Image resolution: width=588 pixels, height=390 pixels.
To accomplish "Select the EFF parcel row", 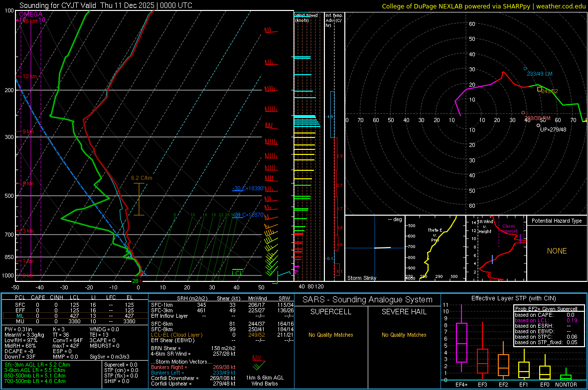I will tap(75, 310).
